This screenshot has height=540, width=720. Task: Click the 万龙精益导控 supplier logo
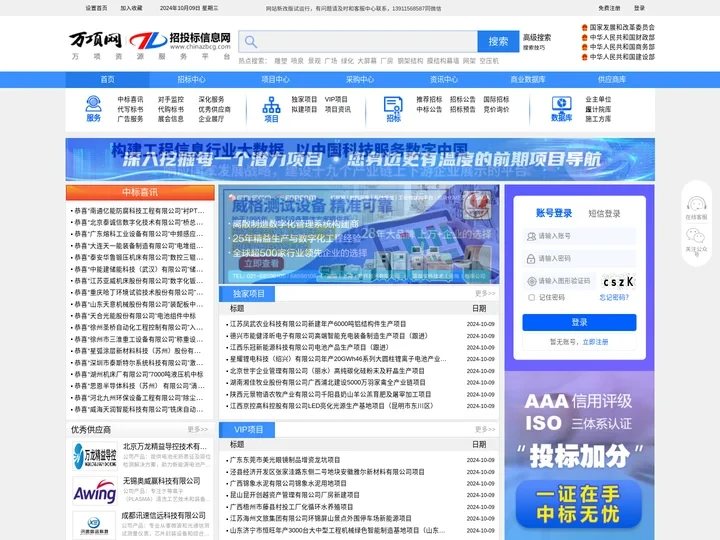[95, 455]
